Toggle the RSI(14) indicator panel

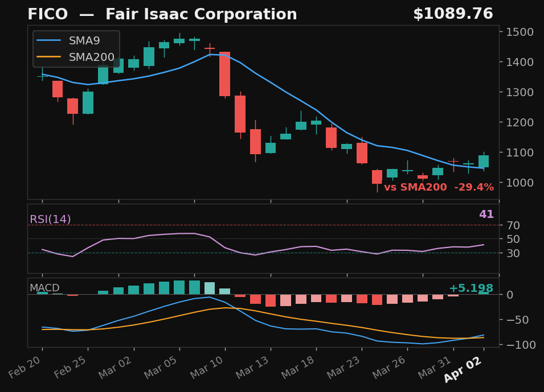click(50, 218)
